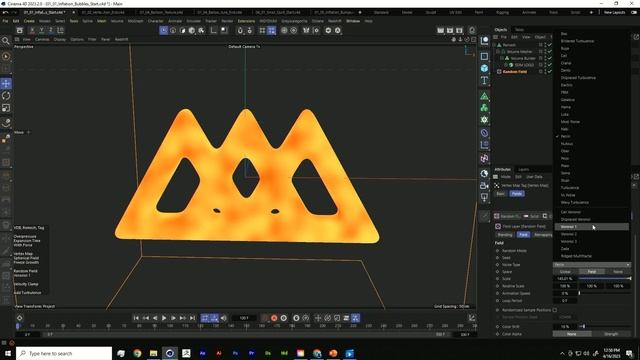The width and height of the screenshot is (640, 360).
Task: Toggle Random Field enabled checkmark
Action: [549, 71]
